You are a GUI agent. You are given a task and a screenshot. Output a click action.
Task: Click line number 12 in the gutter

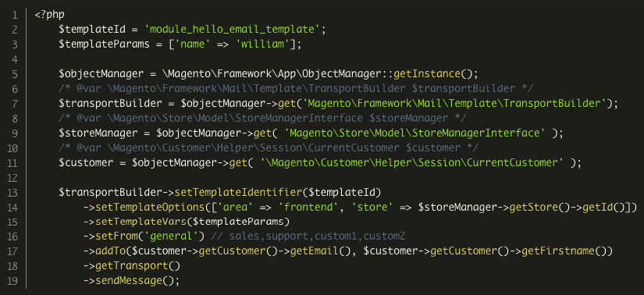click(12, 177)
